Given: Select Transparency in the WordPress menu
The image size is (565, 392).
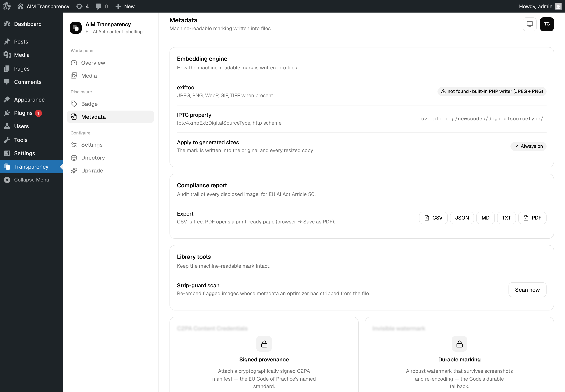Looking at the screenshot, I should [31, 167].
